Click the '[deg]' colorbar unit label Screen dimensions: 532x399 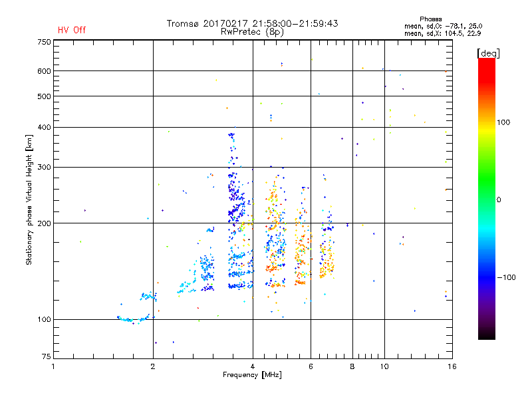[488, 53]
